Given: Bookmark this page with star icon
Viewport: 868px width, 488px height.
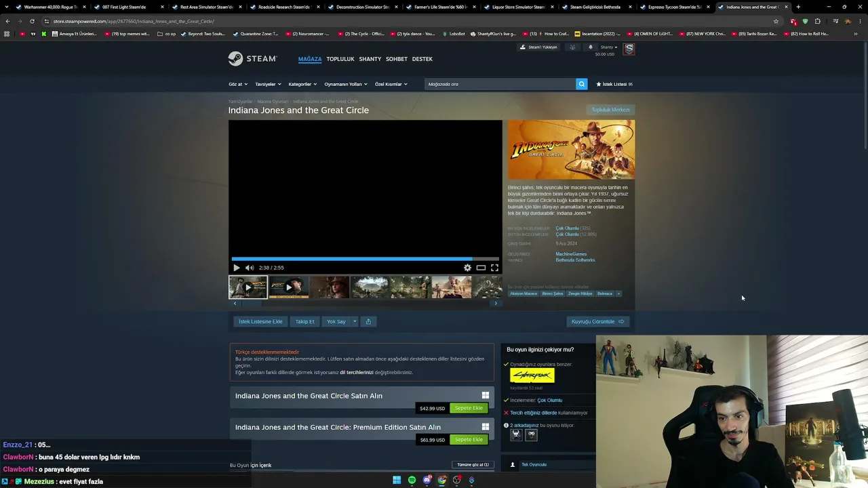Looking at the screenshot, I should click(776, 21).
